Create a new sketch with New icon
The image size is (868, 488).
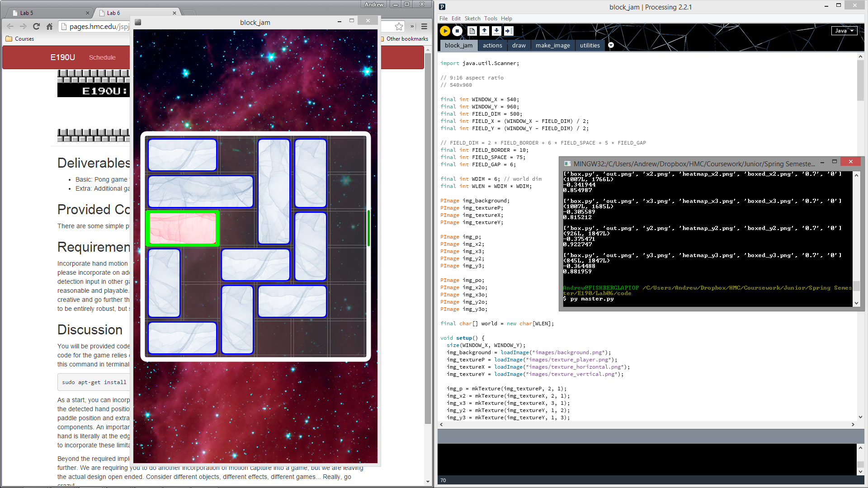(472, 31)
